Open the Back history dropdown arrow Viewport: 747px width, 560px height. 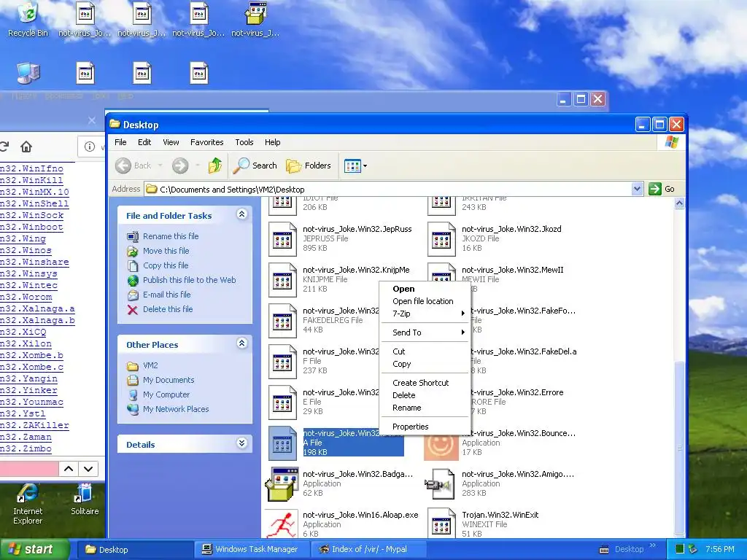point(160,166)
